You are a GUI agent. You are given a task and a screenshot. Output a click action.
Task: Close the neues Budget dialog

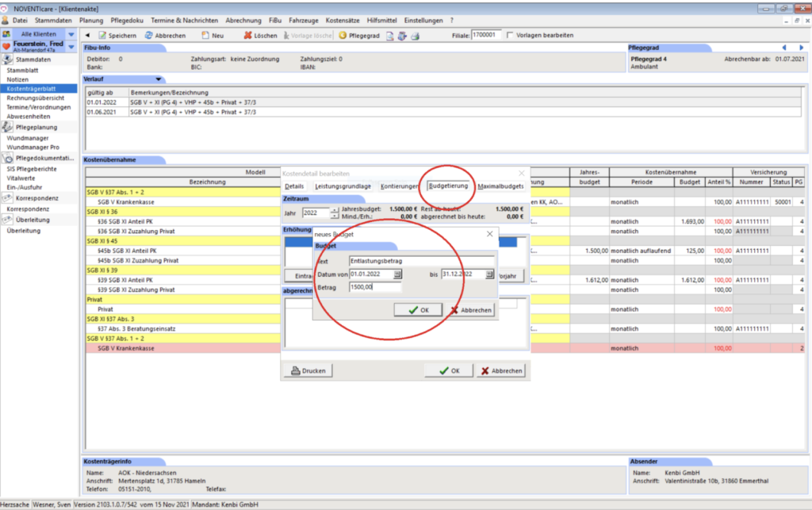(x=490, y=234)
